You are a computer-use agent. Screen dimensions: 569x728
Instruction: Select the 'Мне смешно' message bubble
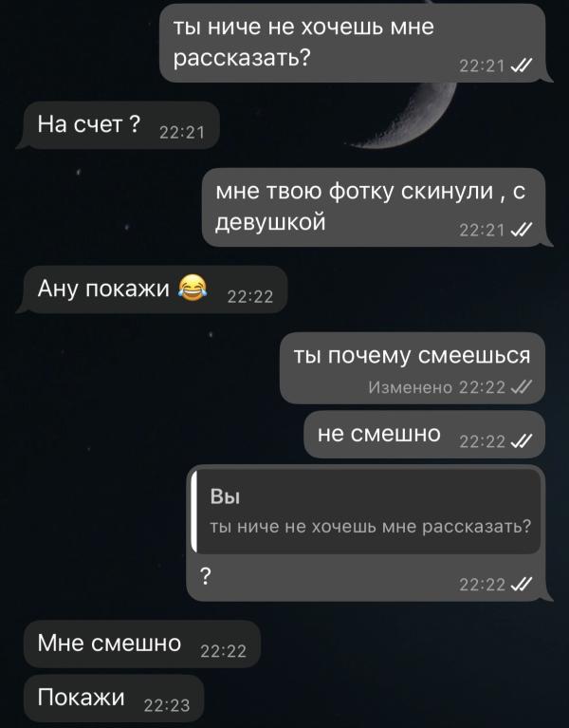(142, 644)
